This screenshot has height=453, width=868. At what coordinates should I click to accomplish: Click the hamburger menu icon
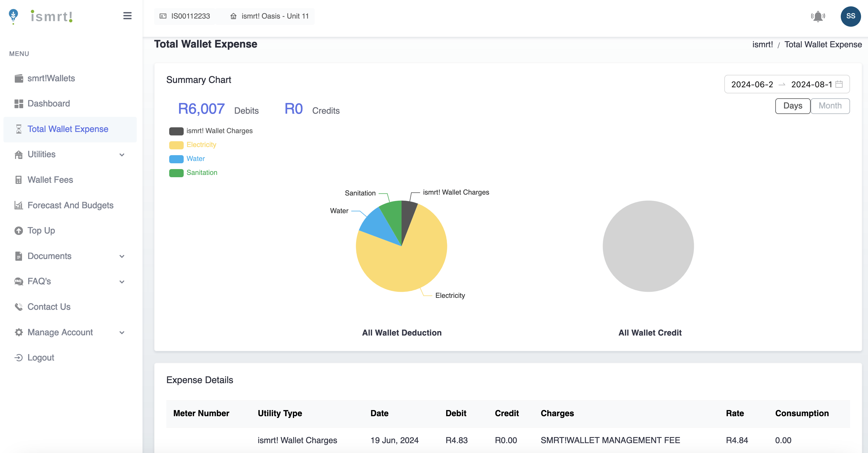[x=127, y=16]
